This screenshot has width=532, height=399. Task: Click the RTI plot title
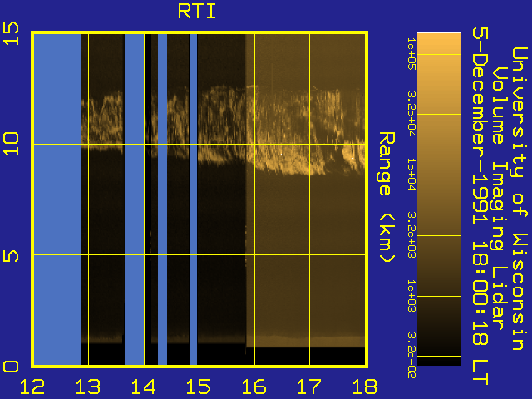click(197, 11)
